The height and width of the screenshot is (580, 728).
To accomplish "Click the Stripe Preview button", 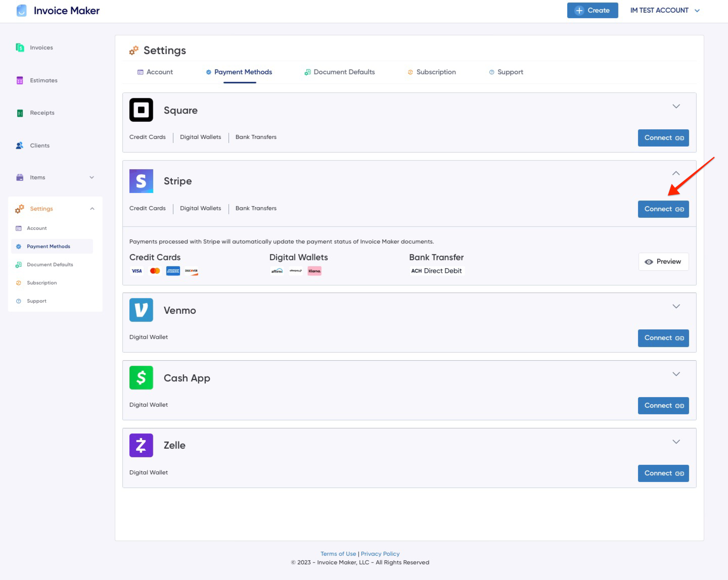I will pyautogui.click(x=663, y=262).
